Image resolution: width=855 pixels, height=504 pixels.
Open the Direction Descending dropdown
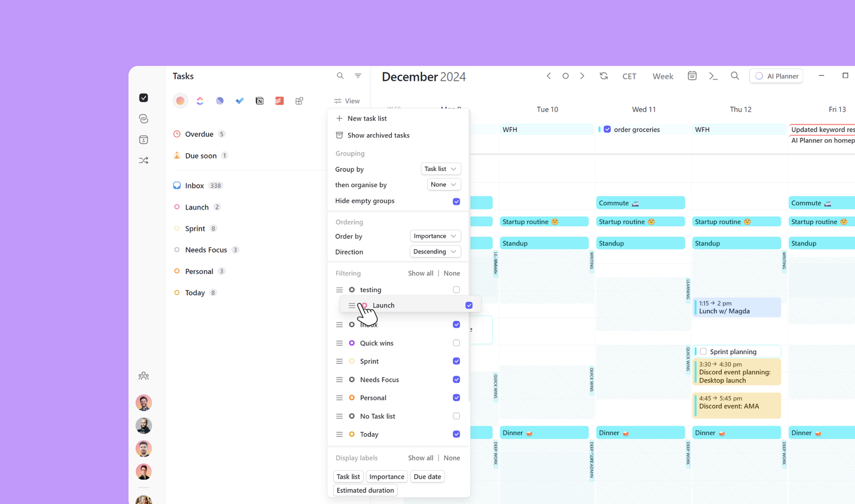pyautogui.click(x=435, y=252)
